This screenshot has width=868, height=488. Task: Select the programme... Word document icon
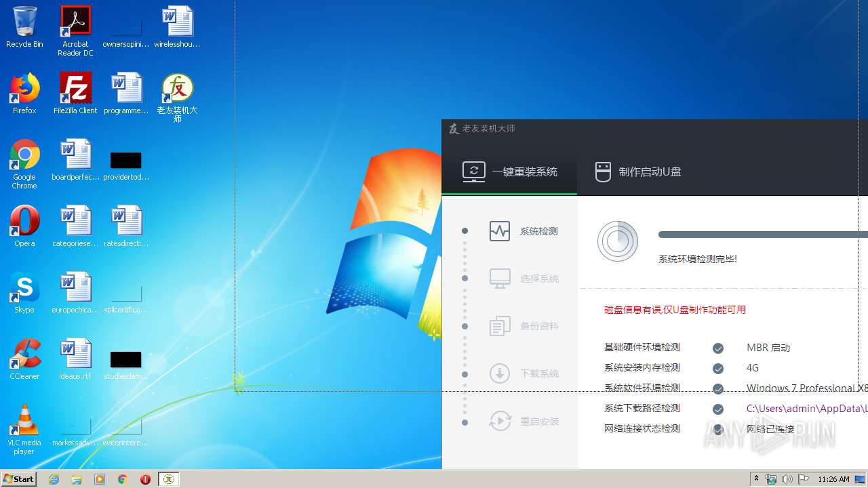126,94
